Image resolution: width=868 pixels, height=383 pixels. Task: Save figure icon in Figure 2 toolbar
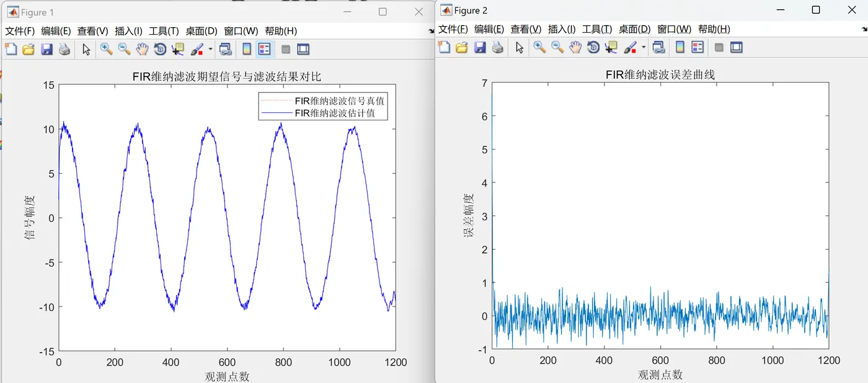click(x=480, y=47)
